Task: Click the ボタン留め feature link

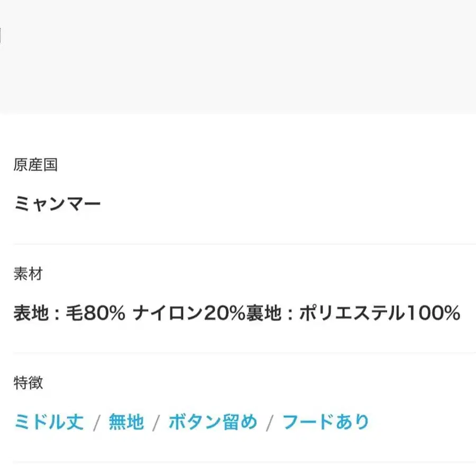Action: pyautogui.click(x=213, y=422)
